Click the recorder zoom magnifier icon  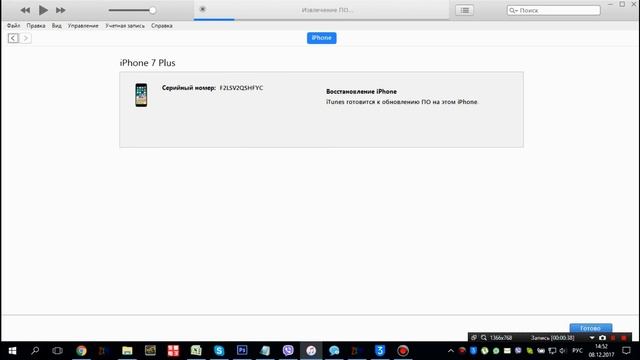(484, 338)
